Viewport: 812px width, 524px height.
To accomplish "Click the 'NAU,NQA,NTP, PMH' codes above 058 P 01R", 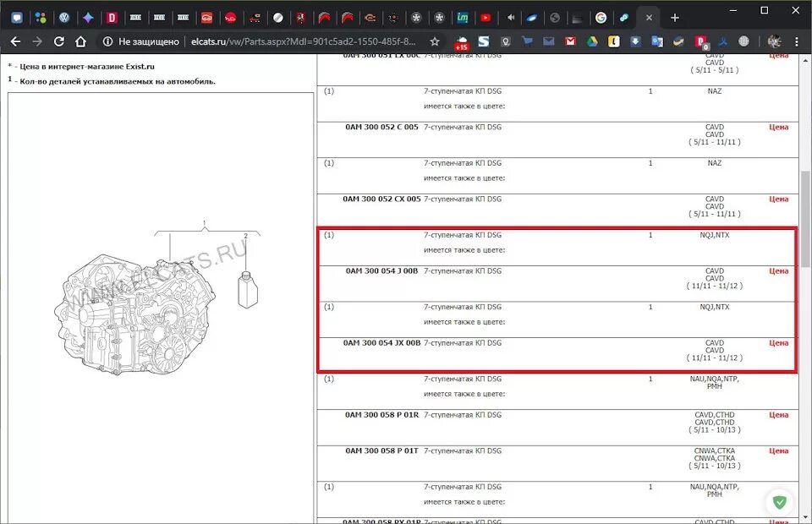I will [x=714, y=382].
